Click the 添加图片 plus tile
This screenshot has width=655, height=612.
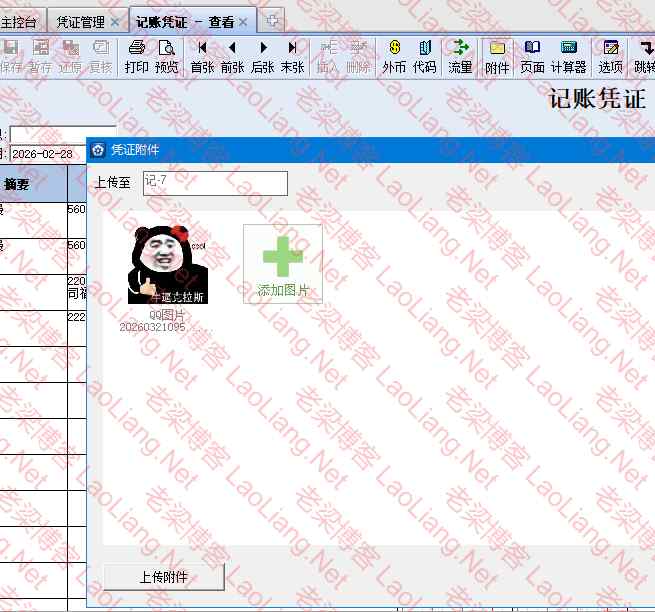pyautogui.click(x=283, y=263)
